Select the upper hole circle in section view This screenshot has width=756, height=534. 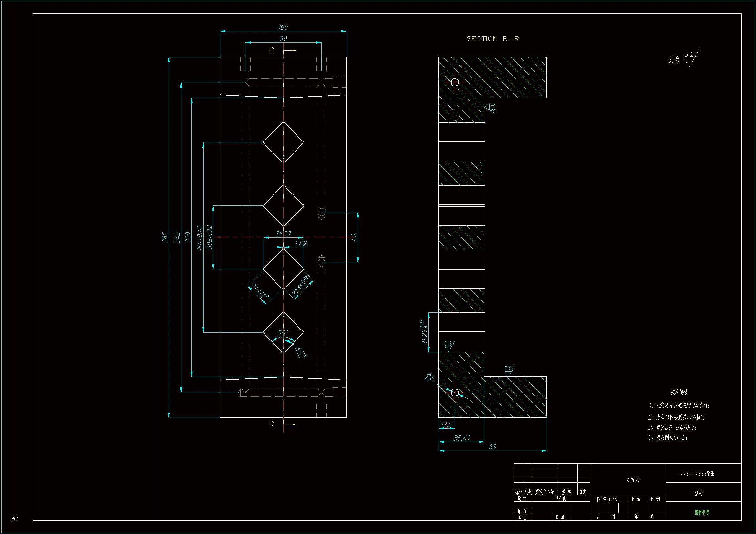pos(455,82)
